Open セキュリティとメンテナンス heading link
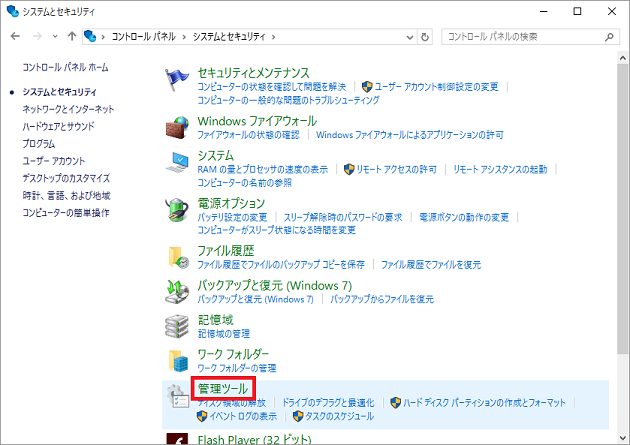The width and height of the screenshot is (630, 445). click(x=254, y=73)
